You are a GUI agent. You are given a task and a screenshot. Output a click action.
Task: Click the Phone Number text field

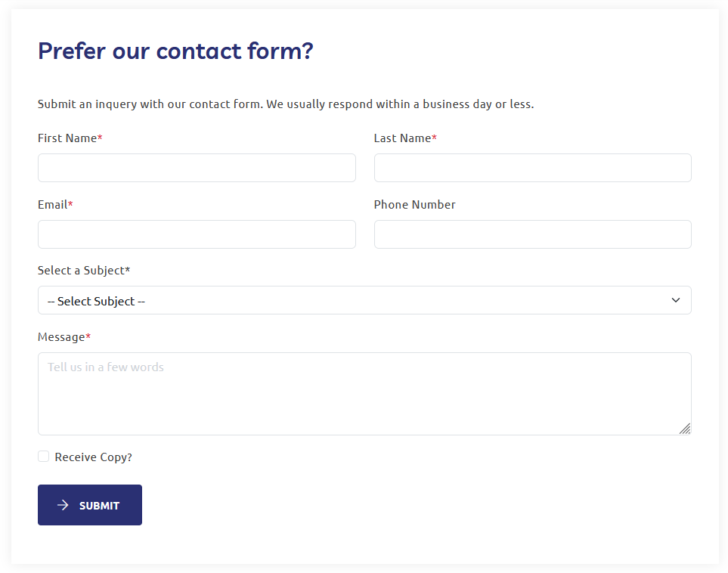tap(532, 234)
